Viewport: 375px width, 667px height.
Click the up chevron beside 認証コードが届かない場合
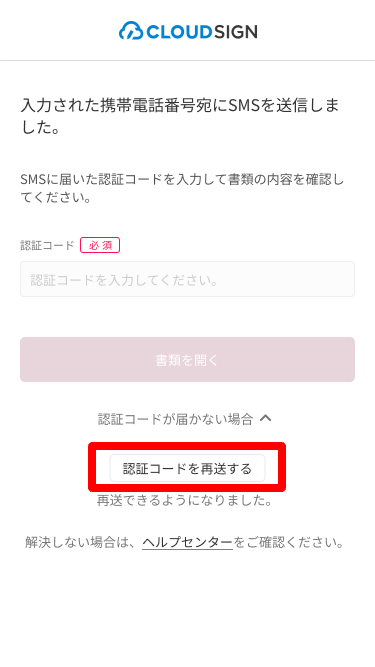click(x=265, y=419)
